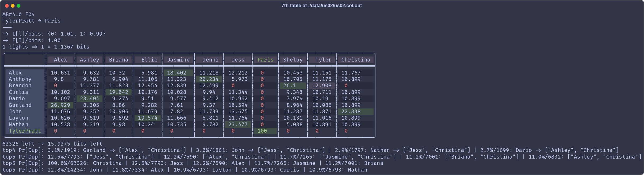Image resolution: width=644 pixels, height=175 pixels.
Task: Click the '1 lights ⇒ I = 1.1367 bits' line
Action: pos(46,47)
